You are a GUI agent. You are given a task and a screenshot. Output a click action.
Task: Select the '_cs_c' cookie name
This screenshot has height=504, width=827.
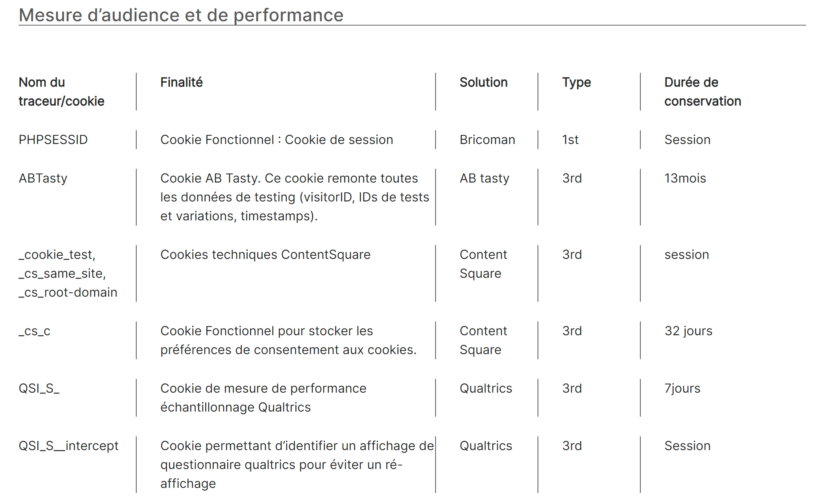(35, 331)
